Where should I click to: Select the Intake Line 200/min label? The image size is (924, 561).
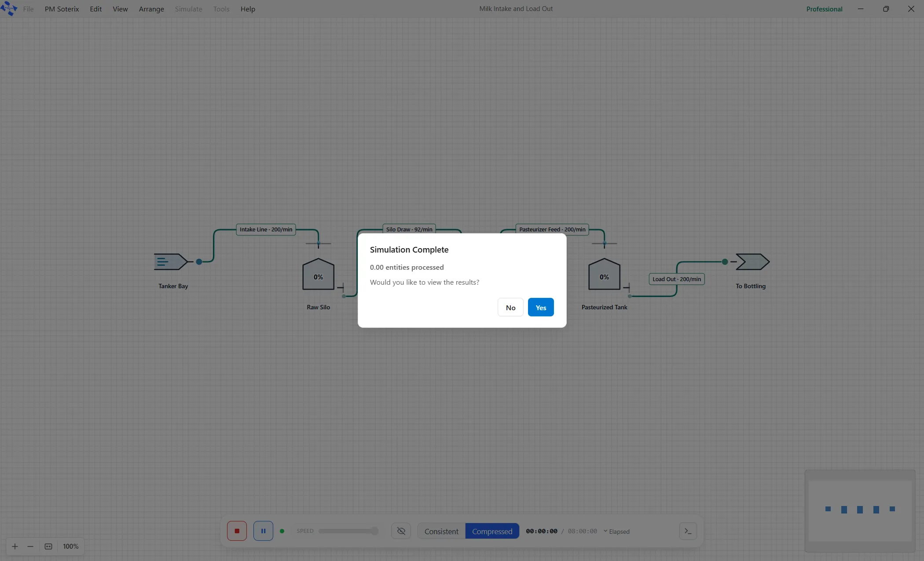pos(266,229)
